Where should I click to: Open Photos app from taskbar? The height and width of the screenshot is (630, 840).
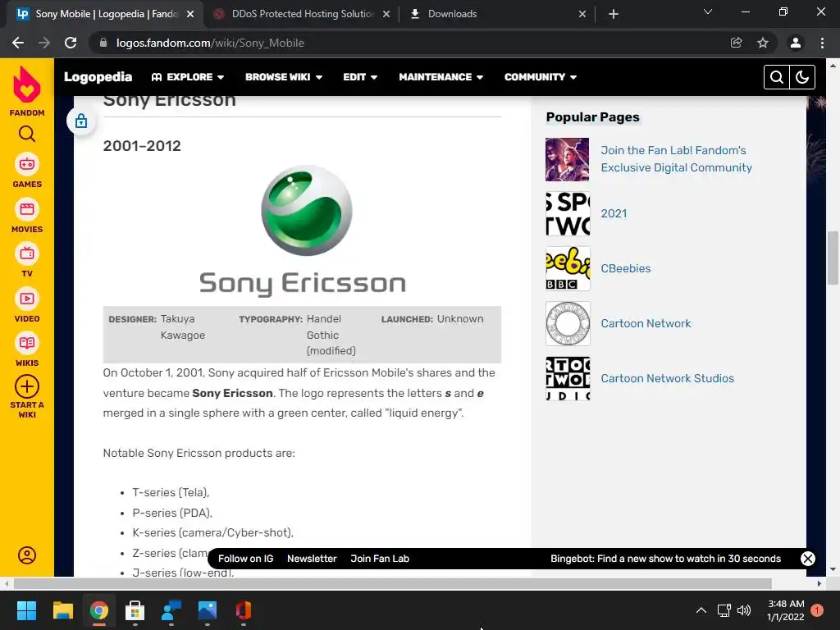pyautogui.click(x=208, y=610)
